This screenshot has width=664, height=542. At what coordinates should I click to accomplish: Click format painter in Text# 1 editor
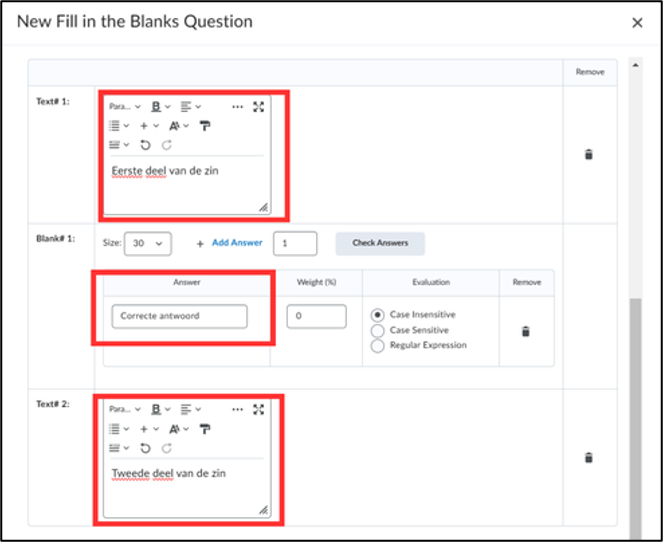click(205, 126)
